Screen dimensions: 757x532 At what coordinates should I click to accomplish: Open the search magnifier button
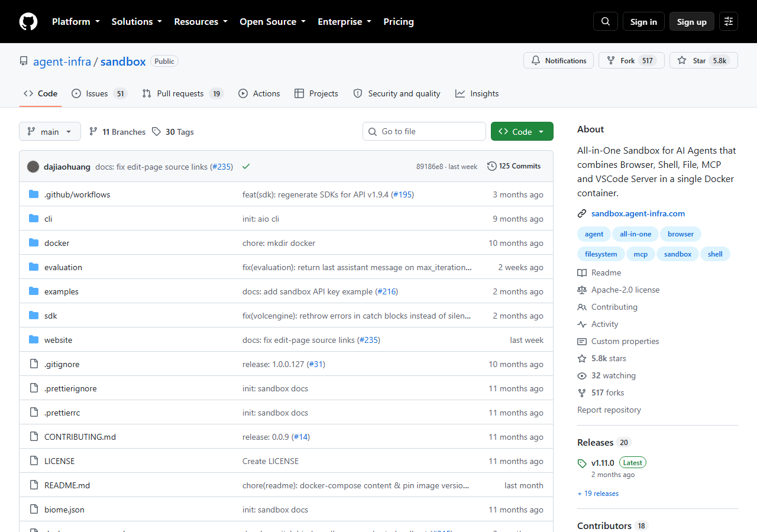pos(606,21)
